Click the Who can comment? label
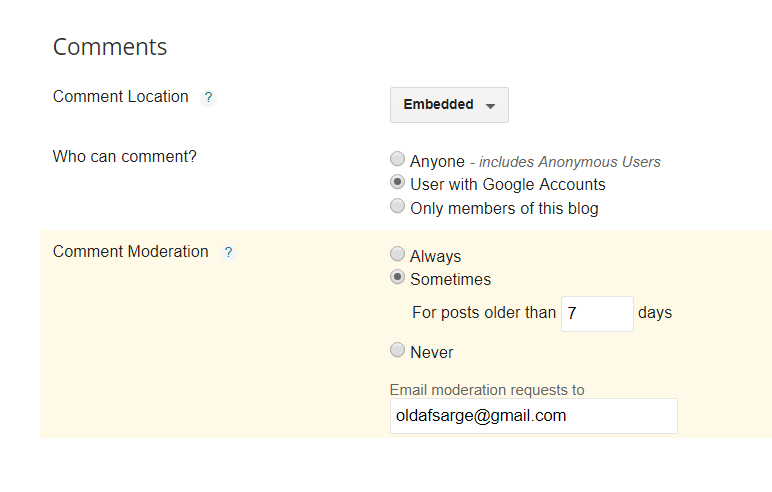This screenshot has height=492, width=772. 124,156
